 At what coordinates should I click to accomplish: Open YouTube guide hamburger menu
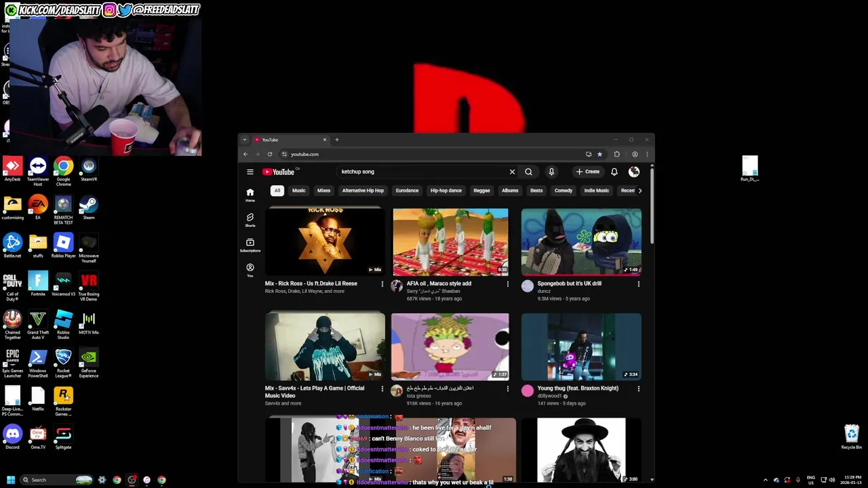click(250, 172)
